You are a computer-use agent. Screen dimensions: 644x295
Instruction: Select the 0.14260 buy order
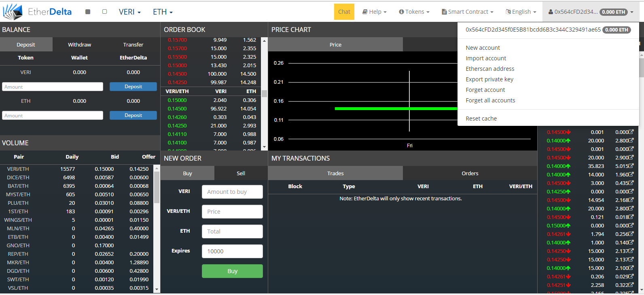coord(211,117)
